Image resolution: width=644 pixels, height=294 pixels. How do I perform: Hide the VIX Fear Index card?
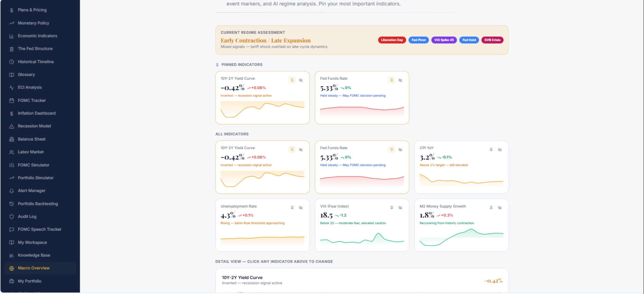coord(400,208)
